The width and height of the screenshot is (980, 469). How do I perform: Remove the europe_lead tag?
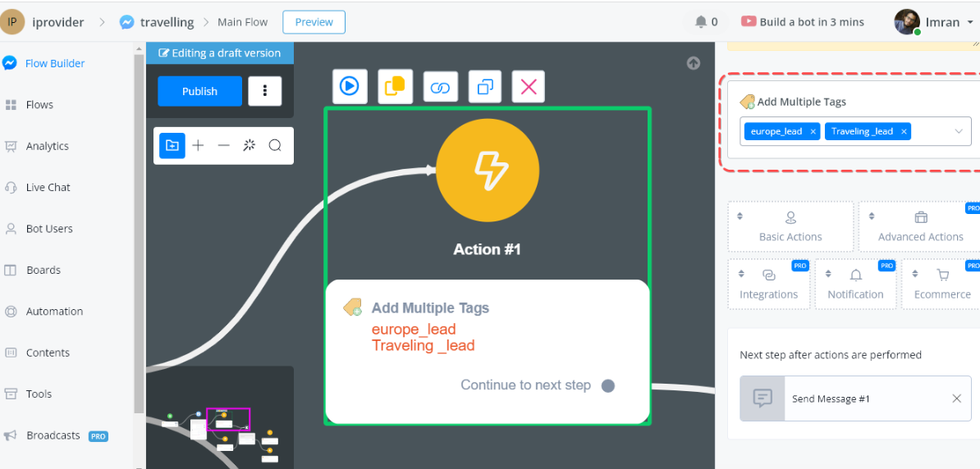[x=813, y=131]
